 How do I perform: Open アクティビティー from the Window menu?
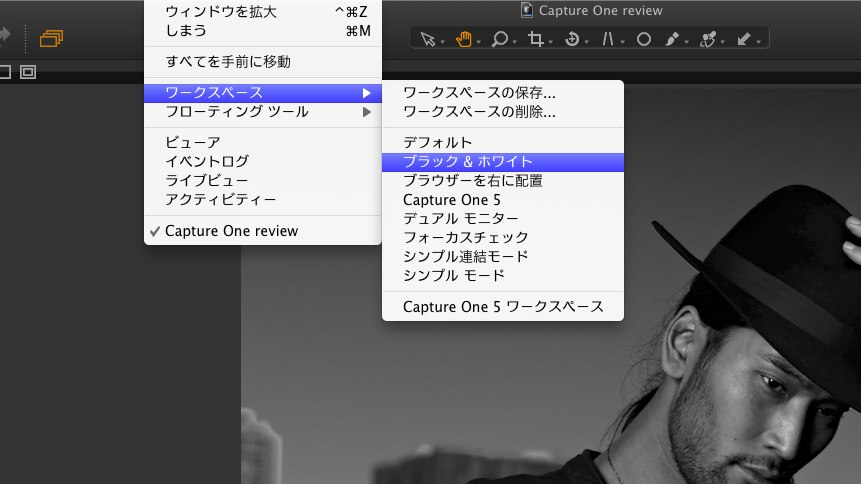click(x=263, y=199)
